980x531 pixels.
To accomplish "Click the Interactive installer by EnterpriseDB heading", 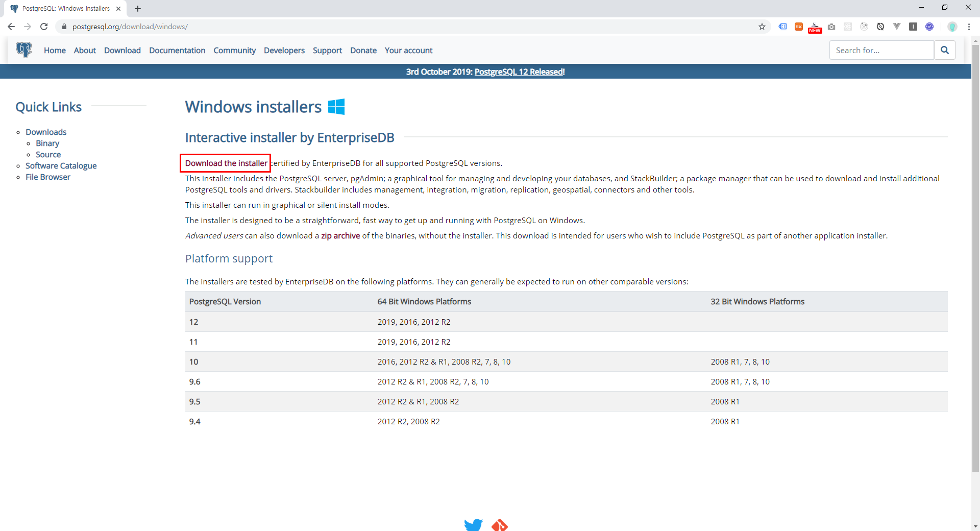I will [289, 137].
